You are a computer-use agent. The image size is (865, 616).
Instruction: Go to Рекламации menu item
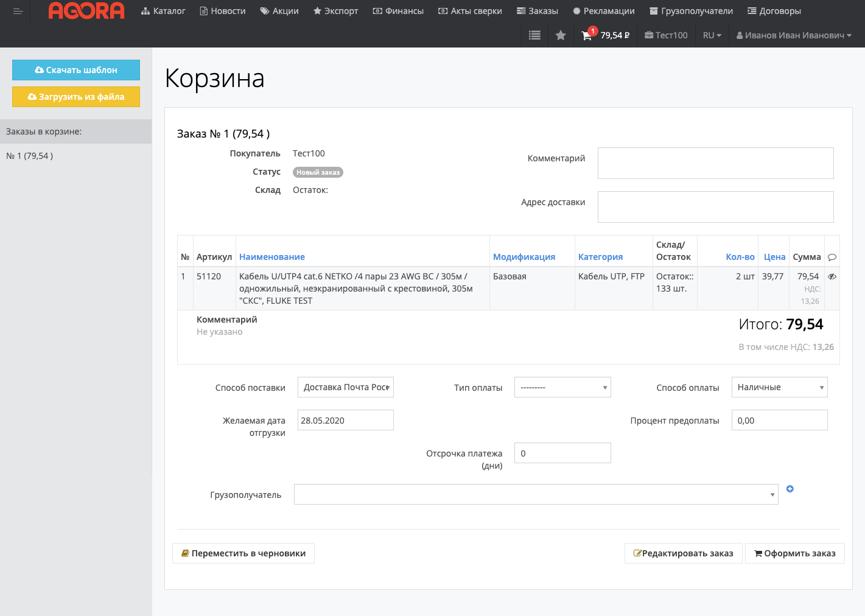[603, 11]
